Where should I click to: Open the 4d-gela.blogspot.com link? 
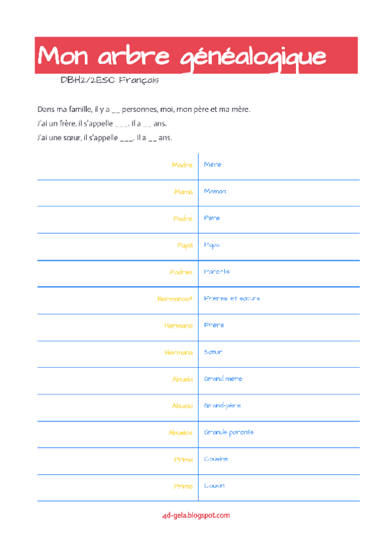pos(196,515)
